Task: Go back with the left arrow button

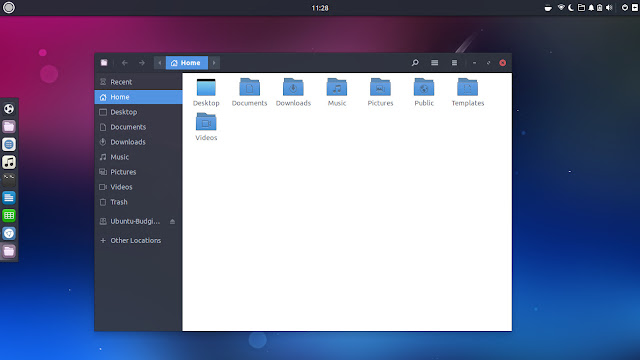Action: 125,63
